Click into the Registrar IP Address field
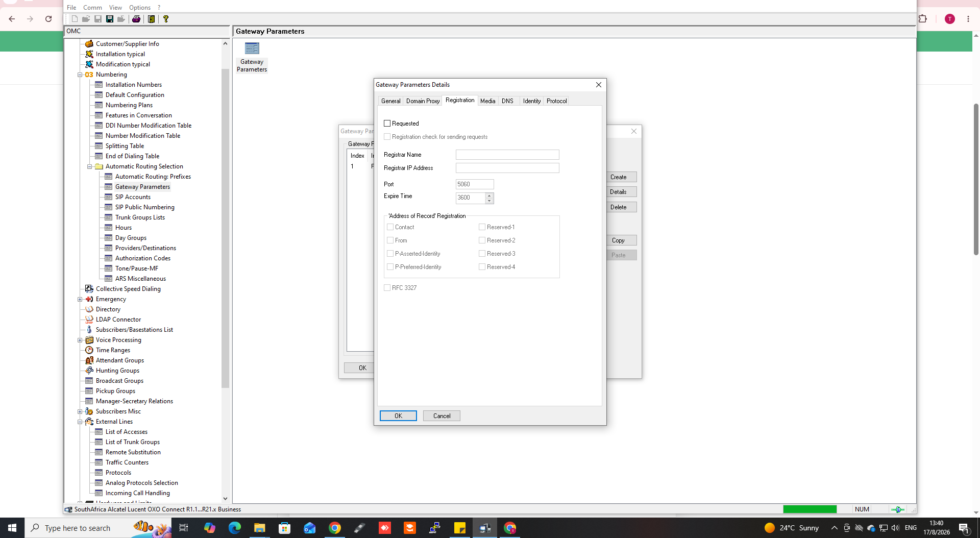 pyautogui.click(x=507, y=168)
